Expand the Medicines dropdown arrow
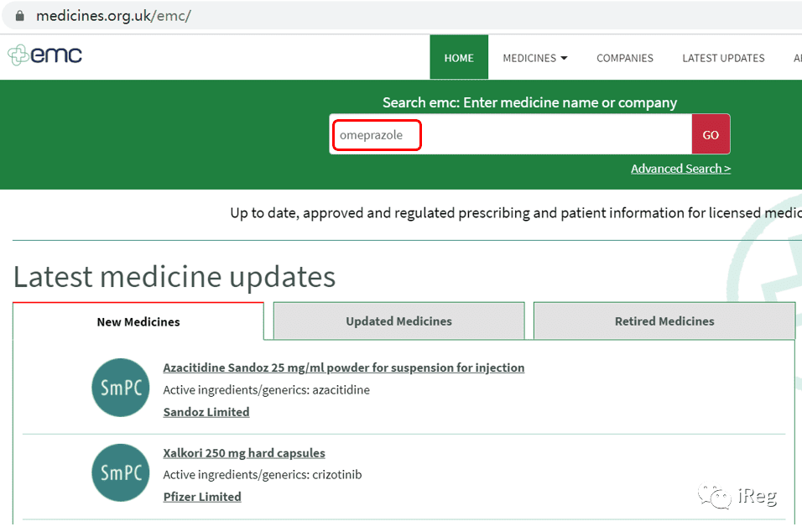Screen dimensions: 802x532 (x=564, y=58)
